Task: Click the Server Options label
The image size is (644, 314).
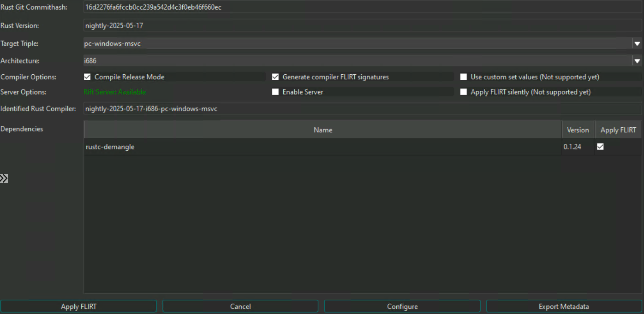Action: coord(24,92)
